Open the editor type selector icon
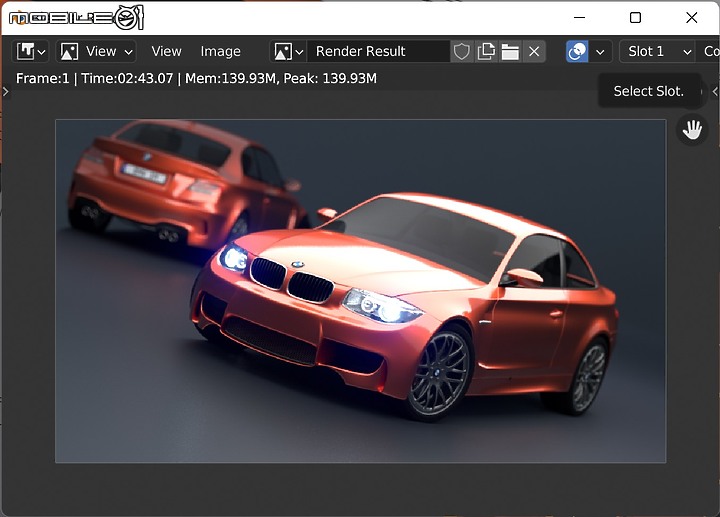Image resolution: width=720 pixels, height=517 pixels. [25, 51]
